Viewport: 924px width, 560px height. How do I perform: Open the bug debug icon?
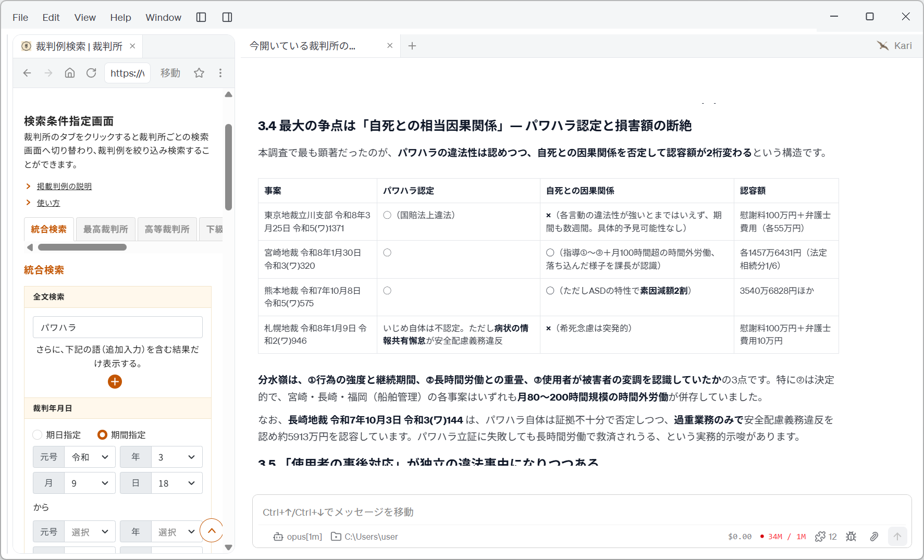tap(851, 537)
